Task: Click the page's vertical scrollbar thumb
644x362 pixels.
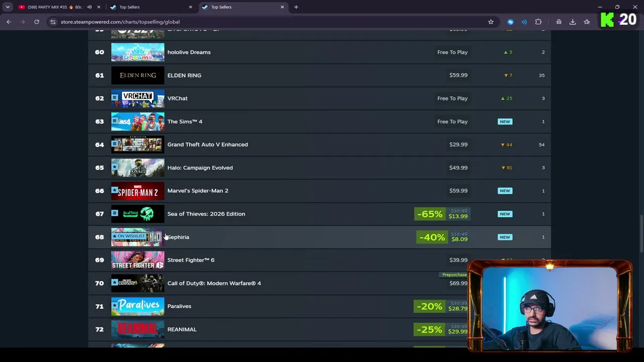Action: pos(641,234)
